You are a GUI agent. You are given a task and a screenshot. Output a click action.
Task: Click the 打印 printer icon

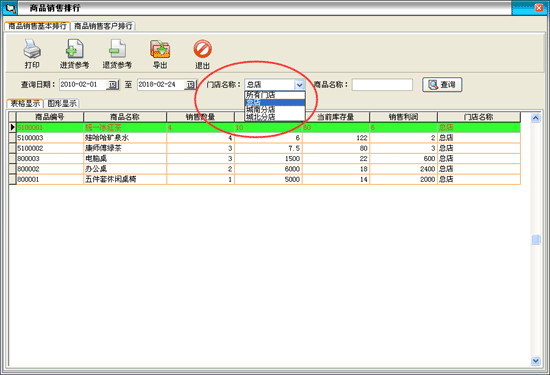32,49
